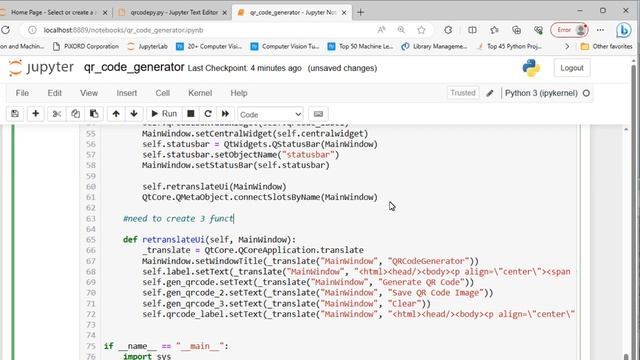
Task: Open Library Management bookmark
Action: tap(434, 47)
